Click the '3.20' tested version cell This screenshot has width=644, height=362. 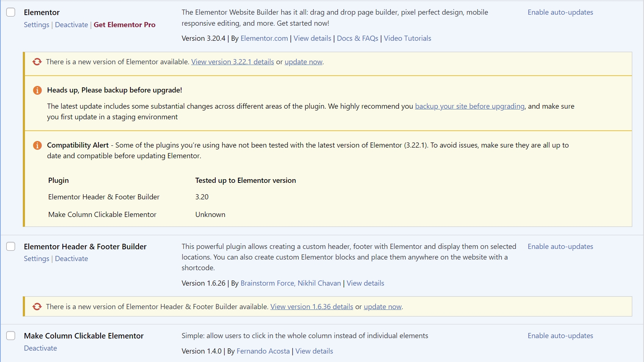(x=202, y=197)
